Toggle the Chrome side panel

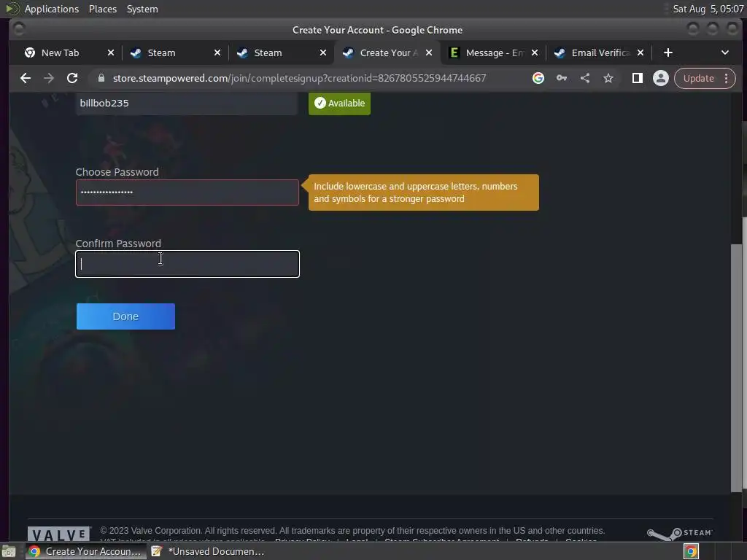(638, 78)
